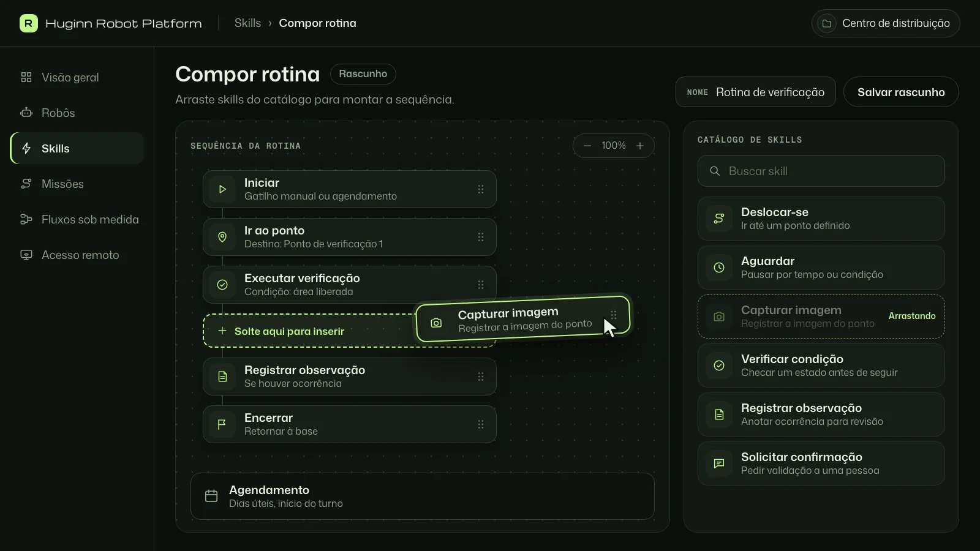Viewport: 980px width, 551px height.
Task: Click the Skills breadcrumb link
Action: coord(247,23)
